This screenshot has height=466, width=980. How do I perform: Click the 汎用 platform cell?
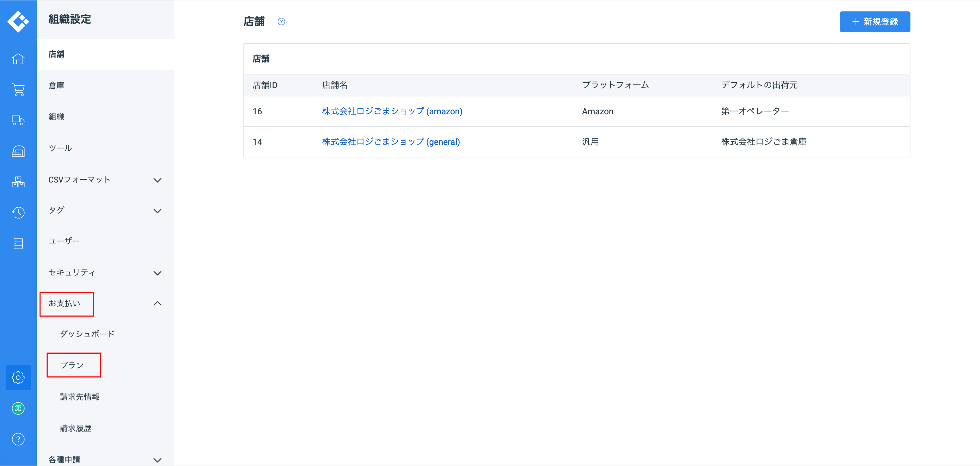click(x=590, y=142)
